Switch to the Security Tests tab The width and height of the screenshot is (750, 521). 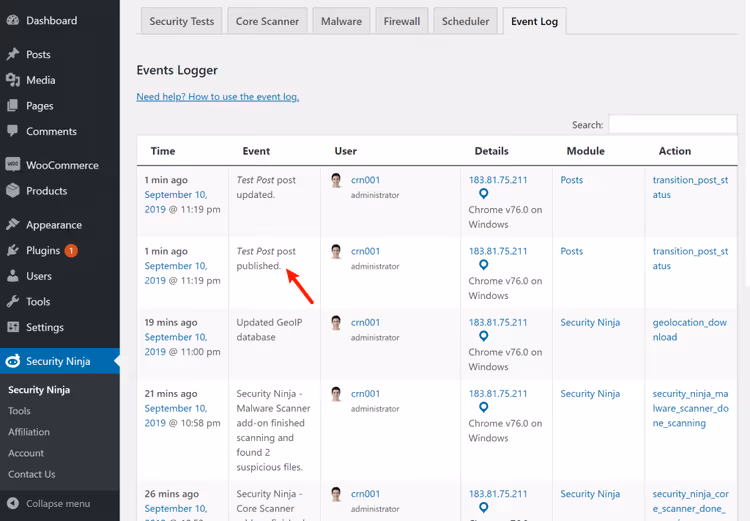click(181, 21)
